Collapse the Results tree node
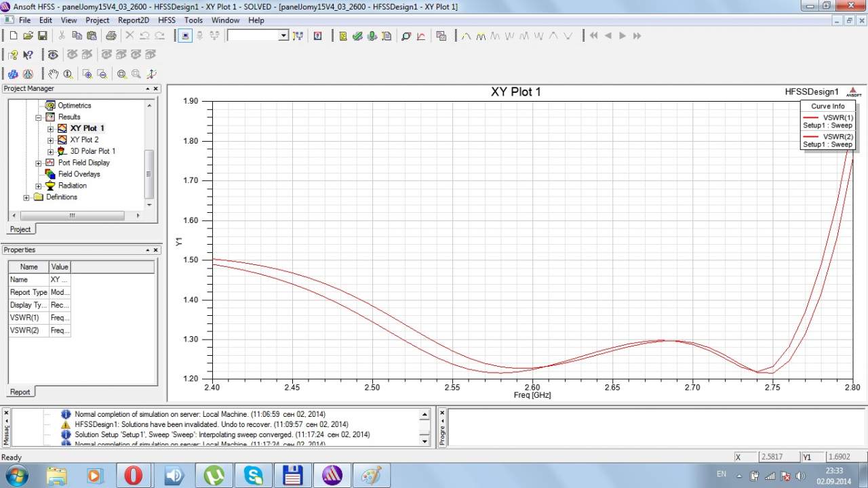This screenshot has width=868, height=488. (39, 117)
